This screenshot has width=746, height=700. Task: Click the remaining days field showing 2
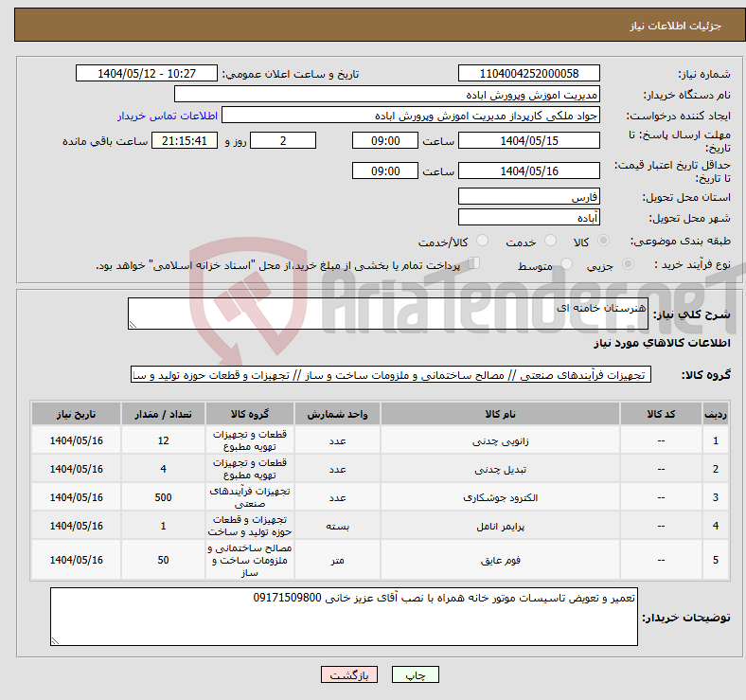point(283,140)
